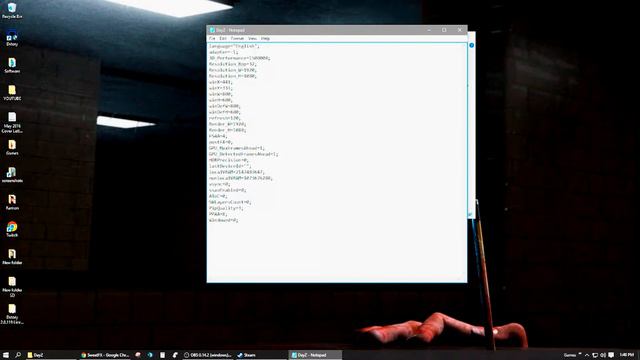Show hidden system tray icons
The height and width of the screenshot is (360, 640).
pyautogui.click(x=587, y=355)
